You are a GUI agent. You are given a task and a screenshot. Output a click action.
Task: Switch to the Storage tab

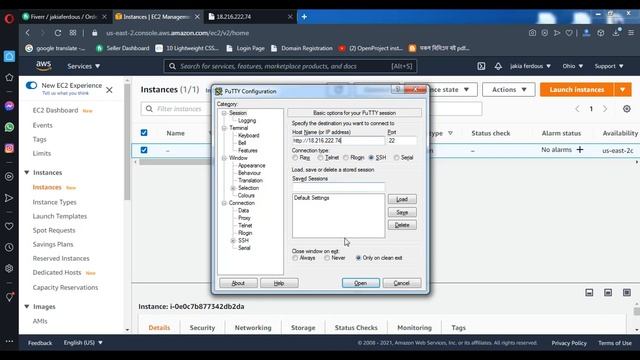303,328
